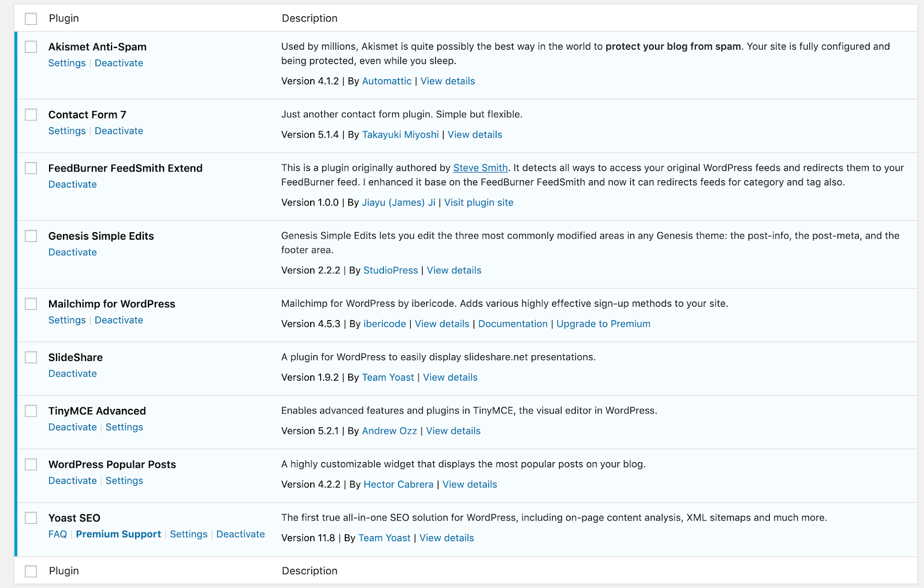
Task: Check the SlideShare plugin checkbox
Action: (x=31, y=358)
